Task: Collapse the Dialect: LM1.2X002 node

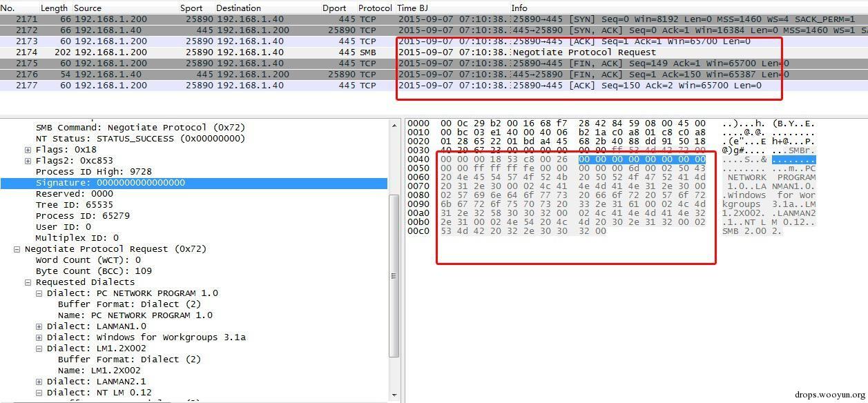Action: pos(39,348)
